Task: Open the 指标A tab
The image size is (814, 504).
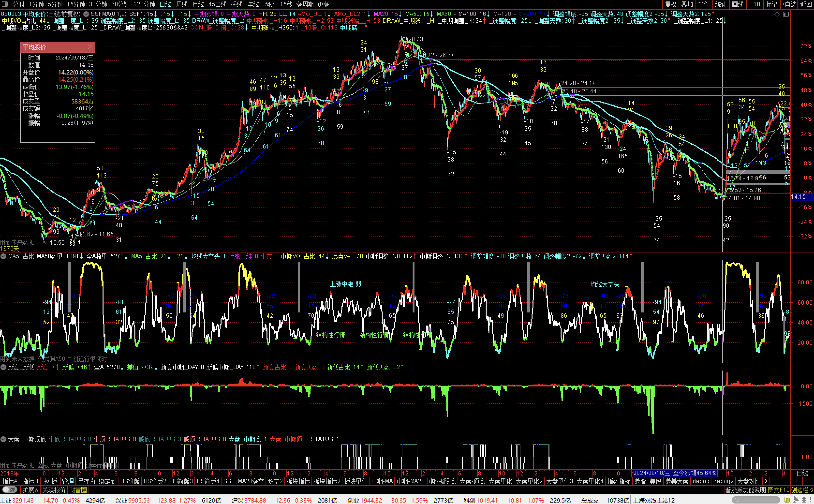Action: pos(10,481)
